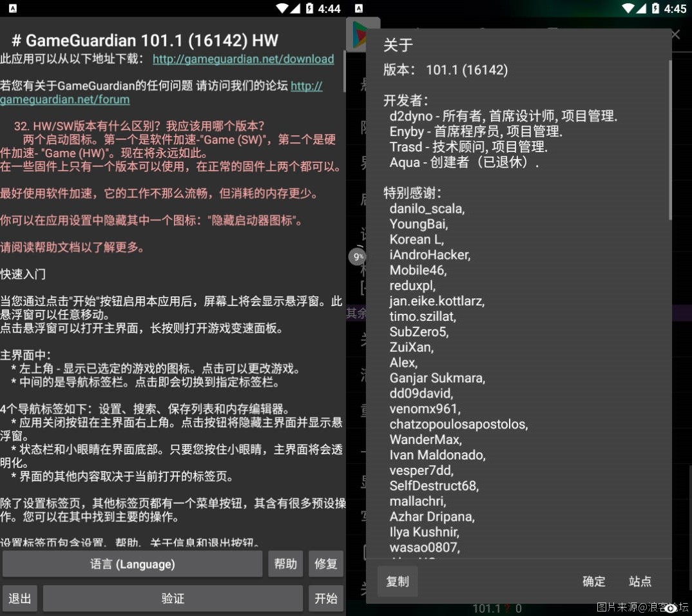This screenshot has height=616, width=692.
Task: Click the Wi-Fi icon in left status bar
Action: pyautogui.click(x=282, y=8)
